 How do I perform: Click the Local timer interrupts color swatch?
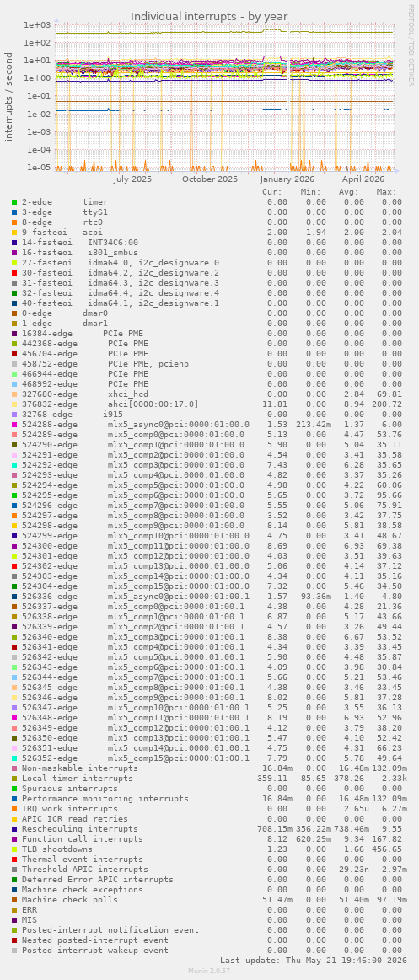(14, 778)
